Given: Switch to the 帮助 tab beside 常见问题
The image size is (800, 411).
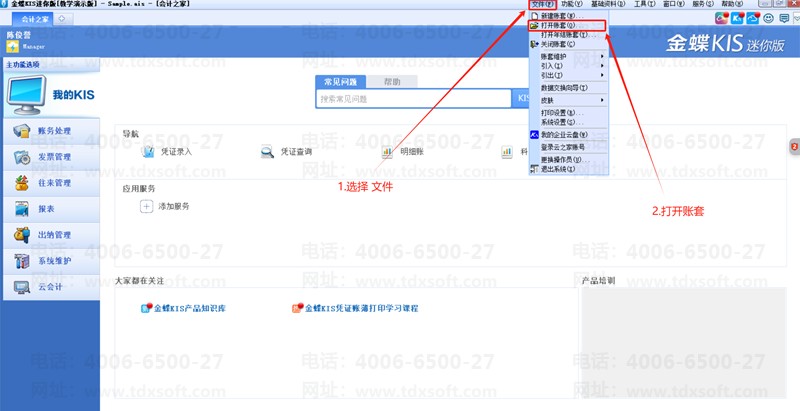Looking at the screenshot, I should [x=392, y=82].
